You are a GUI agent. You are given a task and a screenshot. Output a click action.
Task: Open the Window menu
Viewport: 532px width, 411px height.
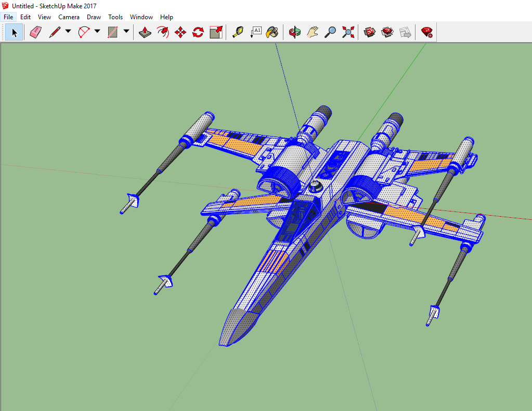pyautogui.click(x=141, y=17)
